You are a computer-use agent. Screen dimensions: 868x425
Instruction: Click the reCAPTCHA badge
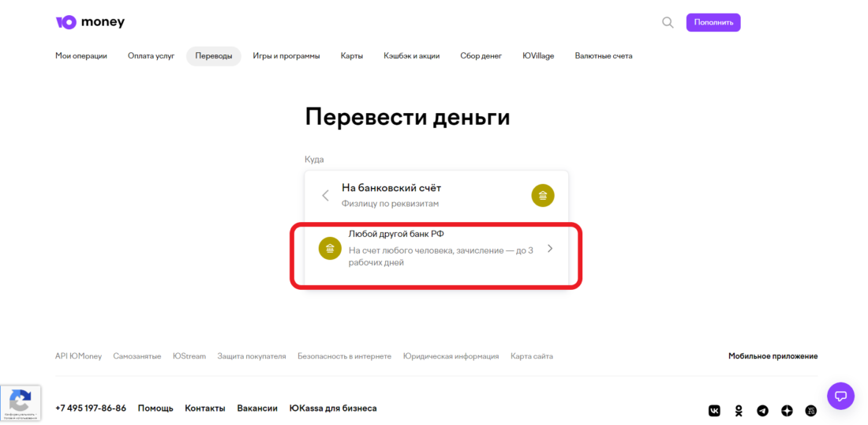[x=20, y=402]
